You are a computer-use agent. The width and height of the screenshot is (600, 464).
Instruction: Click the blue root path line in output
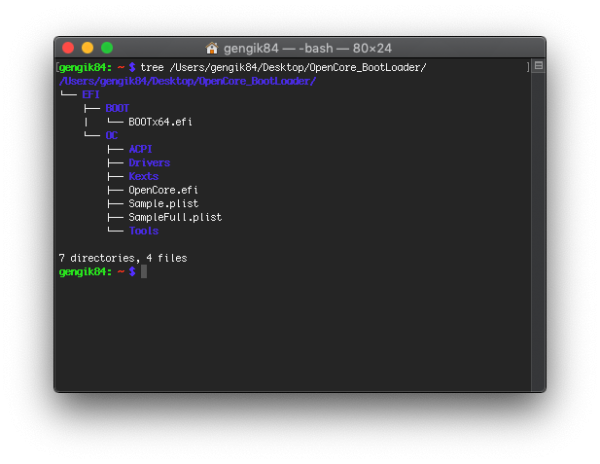(x=188, y=81)
